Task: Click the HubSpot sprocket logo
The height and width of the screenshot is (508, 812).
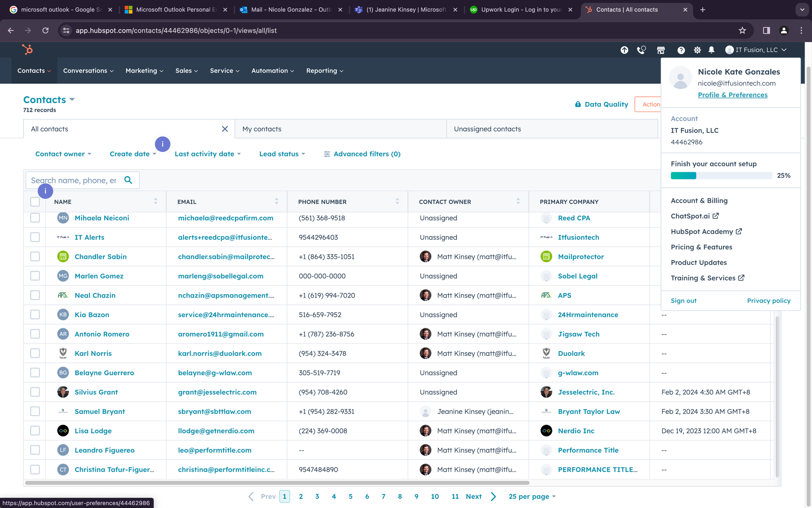Action: [27, 50]
